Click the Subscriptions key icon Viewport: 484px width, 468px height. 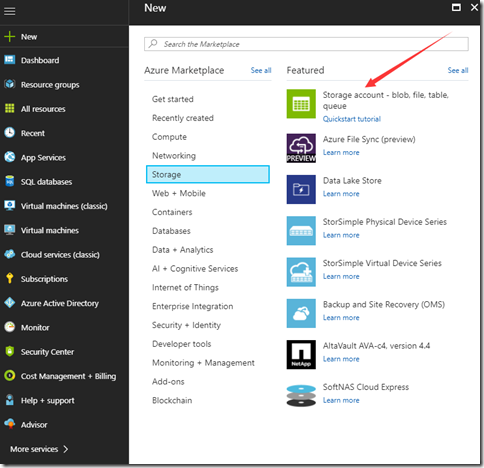(x=10, y=278)
